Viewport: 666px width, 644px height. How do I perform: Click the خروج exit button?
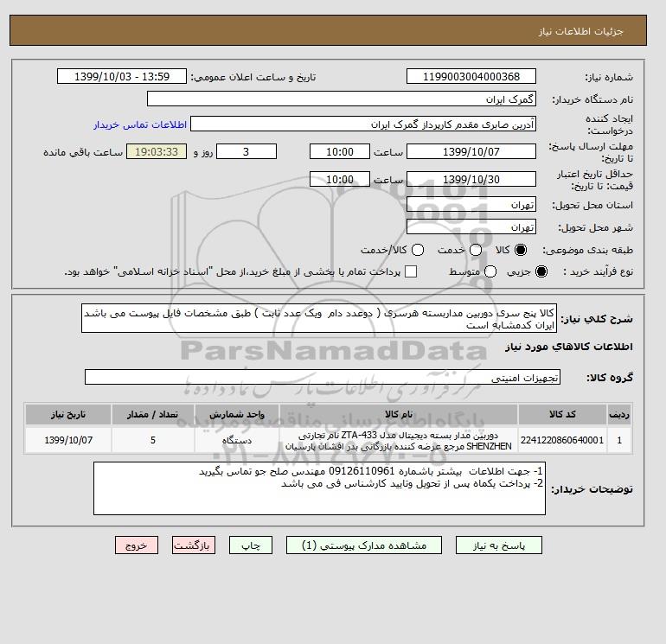137,545
